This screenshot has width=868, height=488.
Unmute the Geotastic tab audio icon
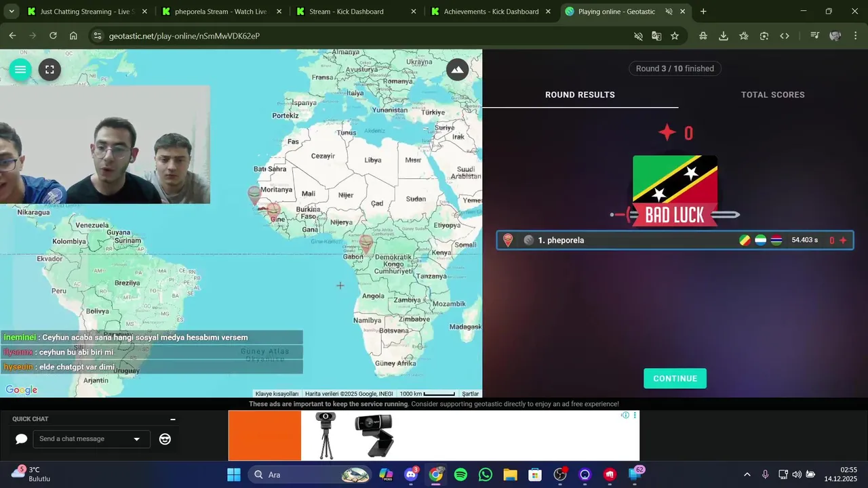point(669,12)
